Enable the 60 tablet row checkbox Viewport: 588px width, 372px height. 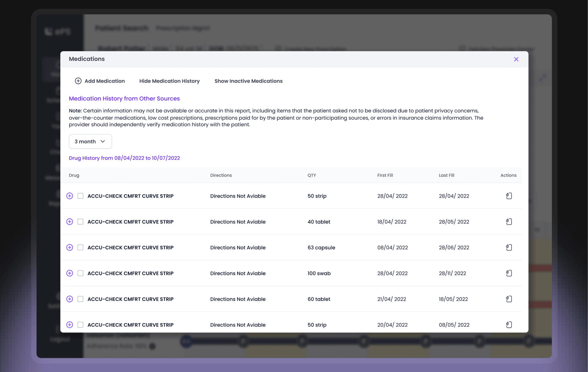coord(80,299)
